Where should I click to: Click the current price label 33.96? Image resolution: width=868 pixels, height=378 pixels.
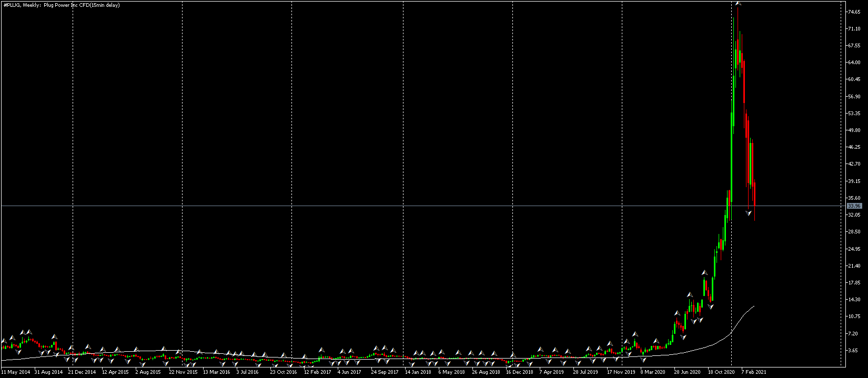tap(854, 206)
